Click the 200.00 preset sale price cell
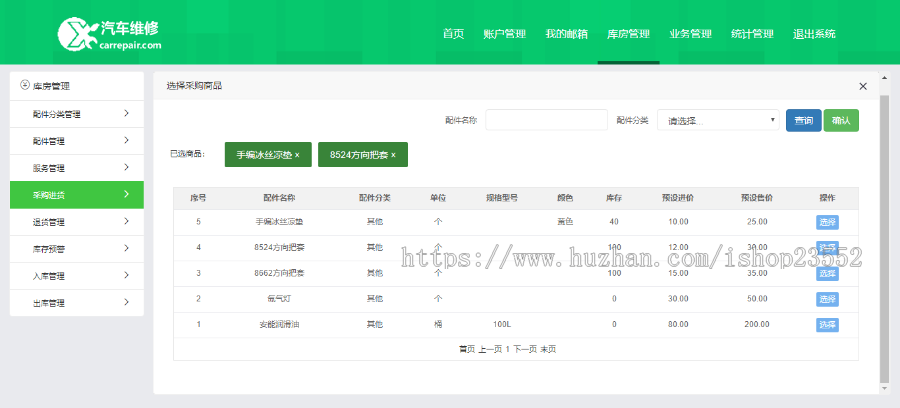This screenshot has width=900, height=408. click(x=757, y=325)
